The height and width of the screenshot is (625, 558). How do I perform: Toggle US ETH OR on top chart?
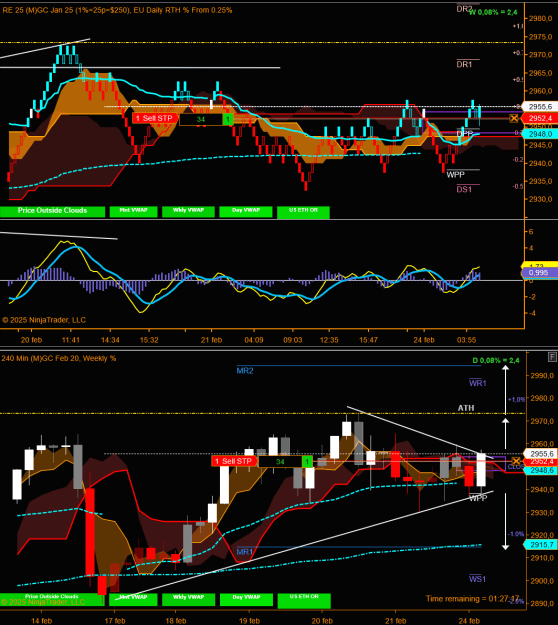(x=303, y=212)
